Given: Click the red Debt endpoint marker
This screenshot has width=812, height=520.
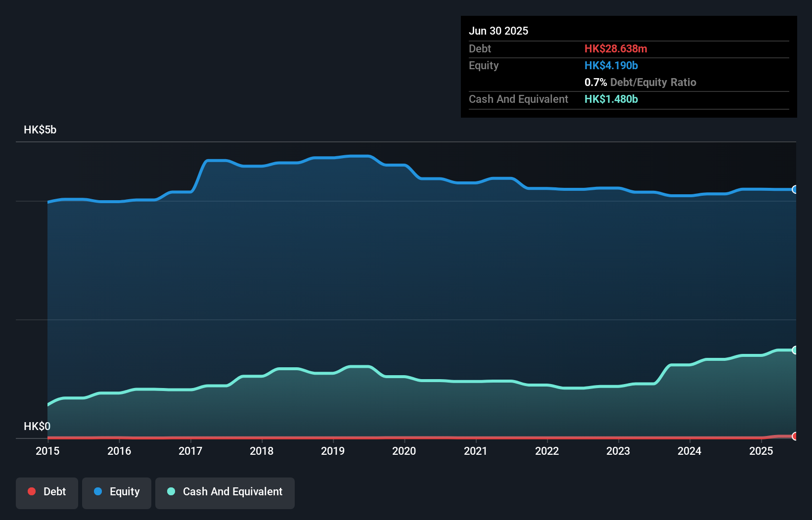Looking at the screenshot, I should click(795, 436).
